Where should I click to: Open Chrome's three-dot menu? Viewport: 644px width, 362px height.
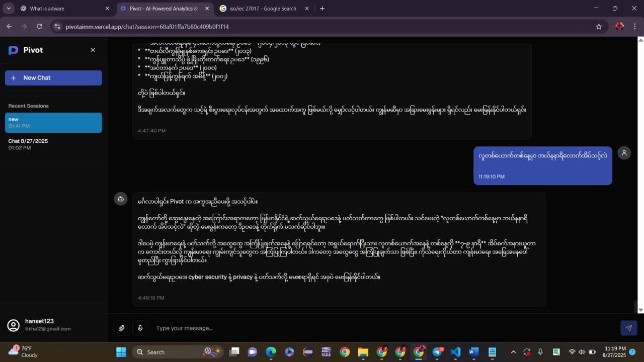pos(634,26)
